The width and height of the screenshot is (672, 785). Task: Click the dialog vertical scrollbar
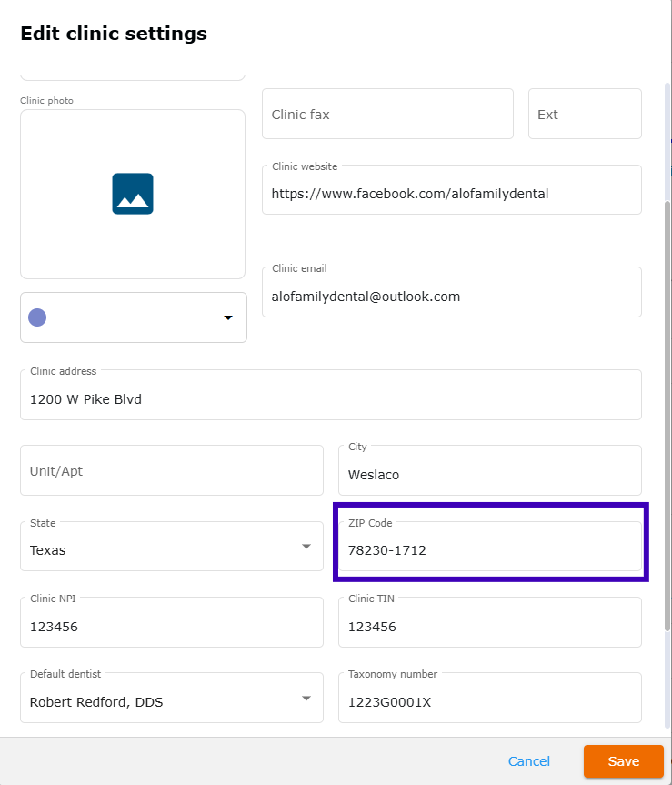click(667, 416)
